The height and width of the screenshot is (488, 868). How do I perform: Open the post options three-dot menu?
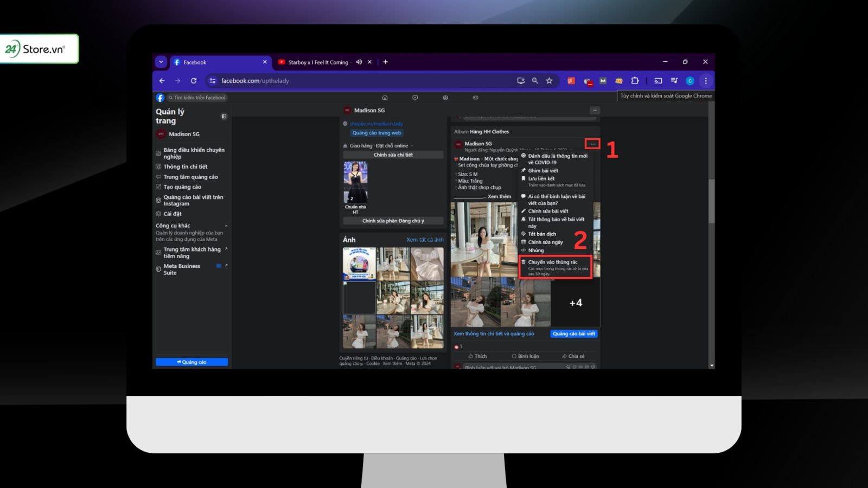click(x=592, y=144)
